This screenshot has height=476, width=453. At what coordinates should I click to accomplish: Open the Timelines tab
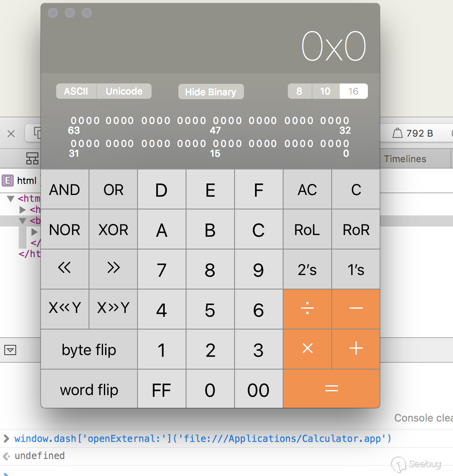coord(405,159)
